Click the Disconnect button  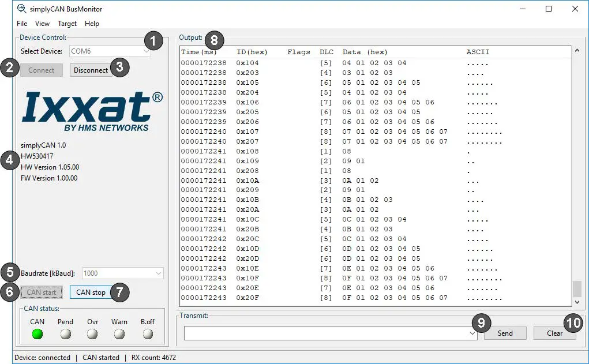[x=91, y=70]
